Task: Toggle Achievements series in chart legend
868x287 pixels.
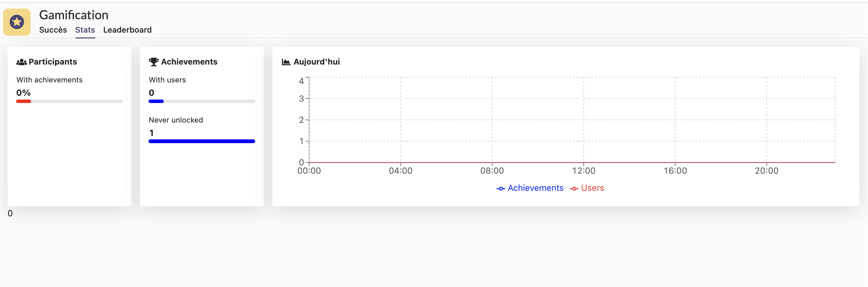Action: click(x=535, y=188)
